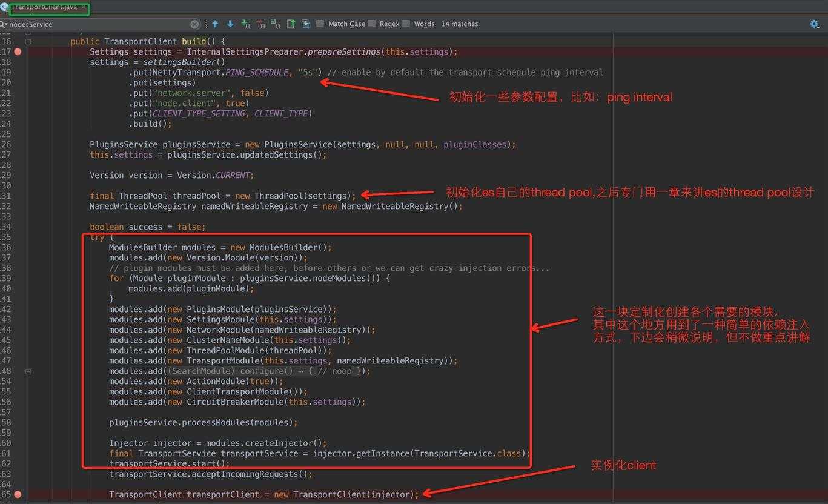This screenshot has width=828, height=504.
Task: Remove the breakpoint on the prepareSettings line
Action: (18, 52)
